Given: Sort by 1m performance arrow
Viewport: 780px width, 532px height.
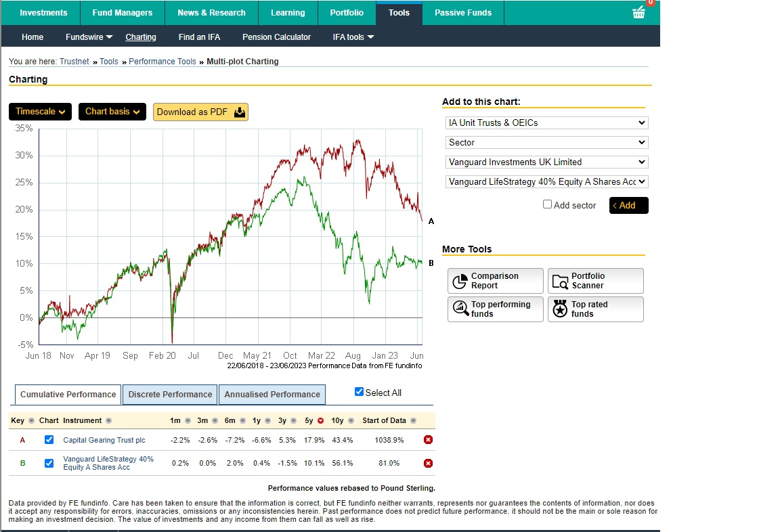Looking at the screenshot, I should coord(188,420).
